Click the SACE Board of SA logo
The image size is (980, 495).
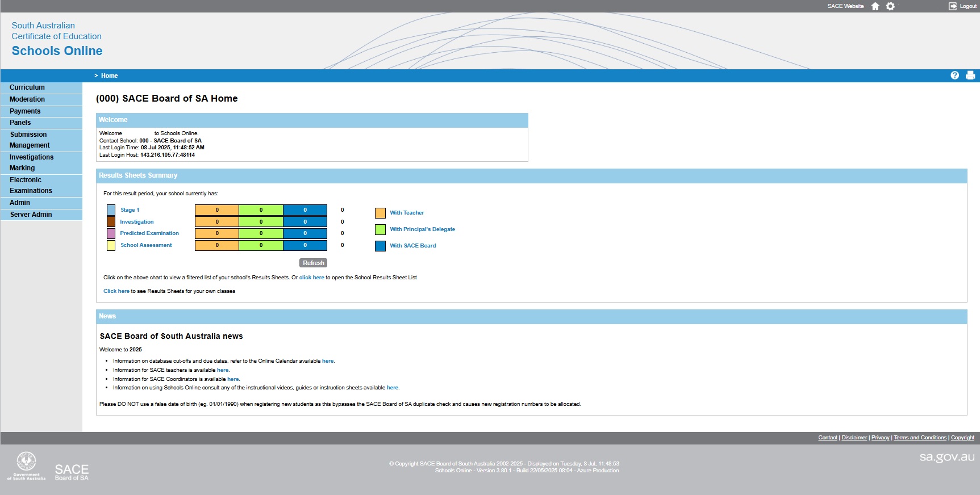tap(72, 472)
